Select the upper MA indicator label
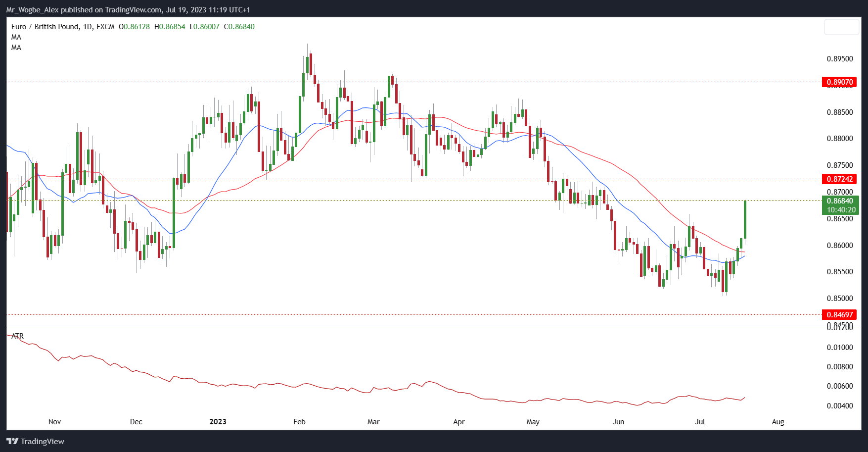This screenshot has height=452, width=868. point(16,37)
